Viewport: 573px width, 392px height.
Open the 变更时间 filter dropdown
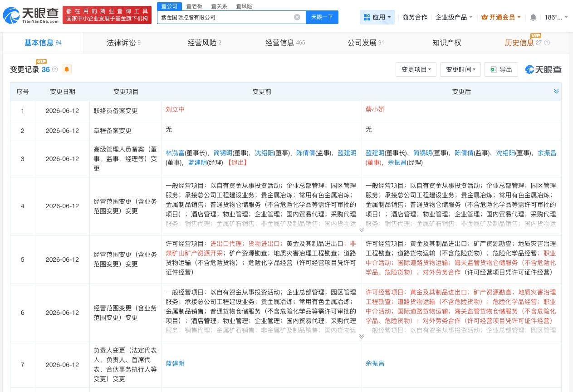(460, 69)
